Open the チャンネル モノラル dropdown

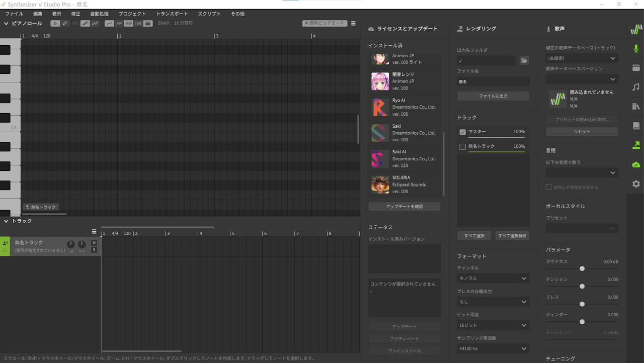pyautogui.click(x=493, y=278)
